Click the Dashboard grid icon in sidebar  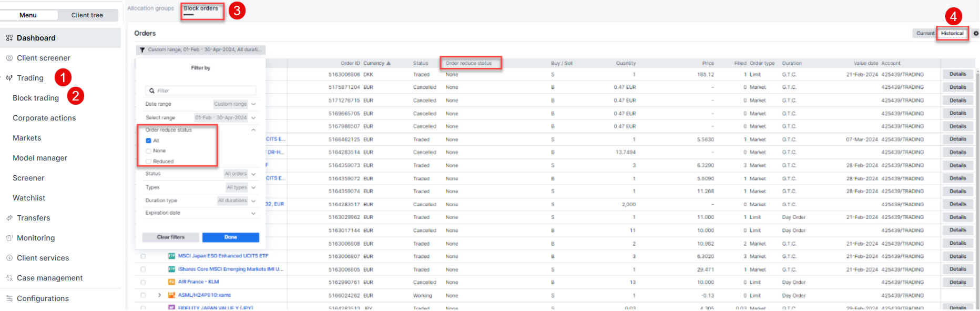pyautogui.click(x=9, y=38)
